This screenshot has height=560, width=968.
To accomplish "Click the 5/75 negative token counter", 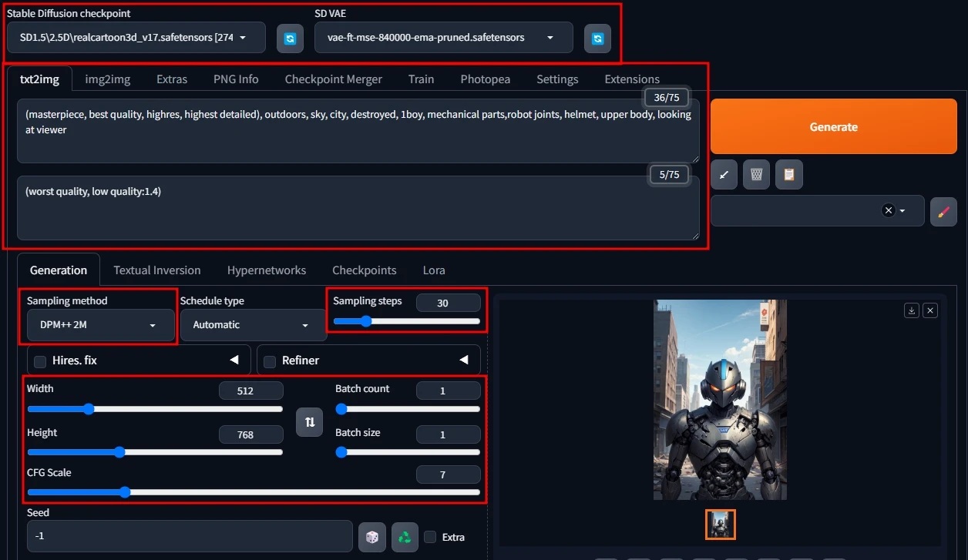I will click(x=669, y=175).
